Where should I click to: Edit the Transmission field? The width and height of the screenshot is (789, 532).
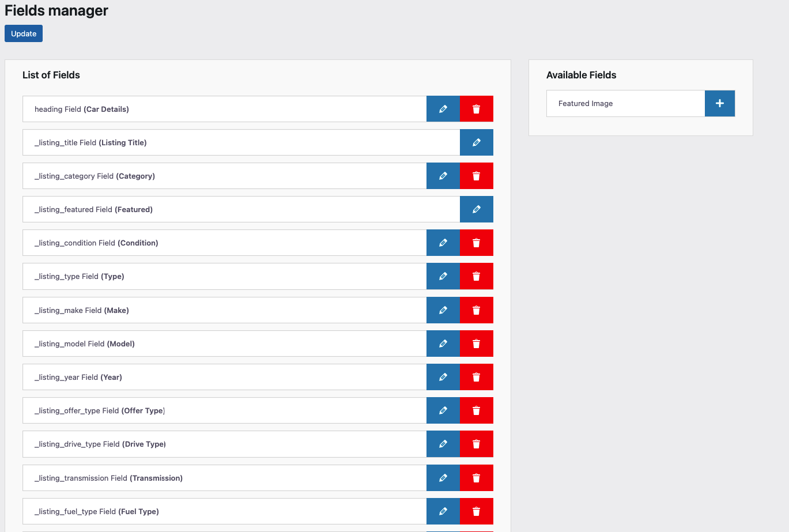click(443, 478)
